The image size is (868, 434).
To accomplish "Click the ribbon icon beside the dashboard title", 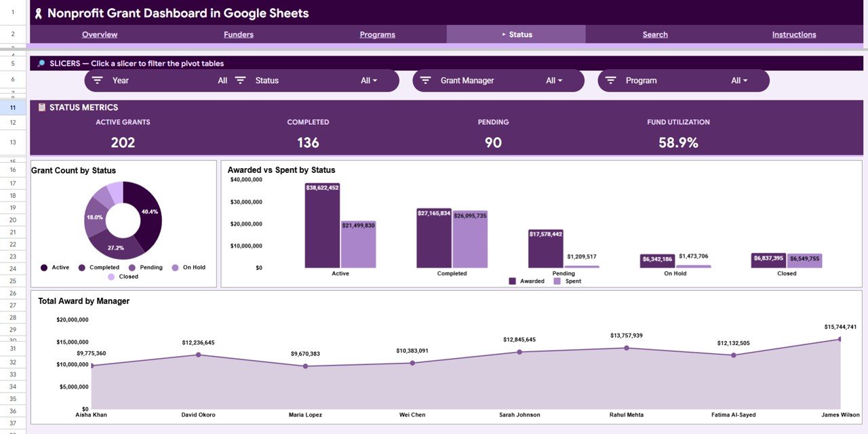I will (39, 14).
